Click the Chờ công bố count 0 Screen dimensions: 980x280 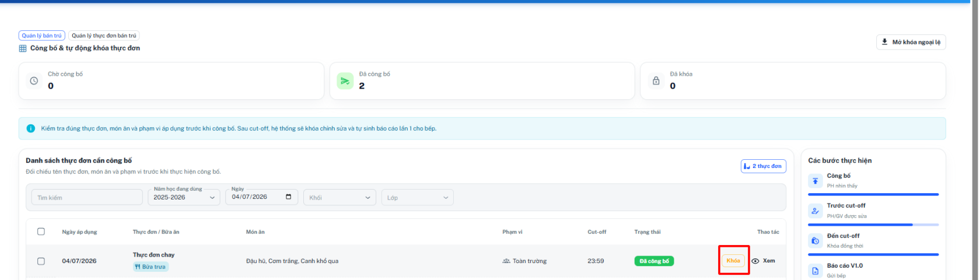pyautogui.click(x=51, y=86)
